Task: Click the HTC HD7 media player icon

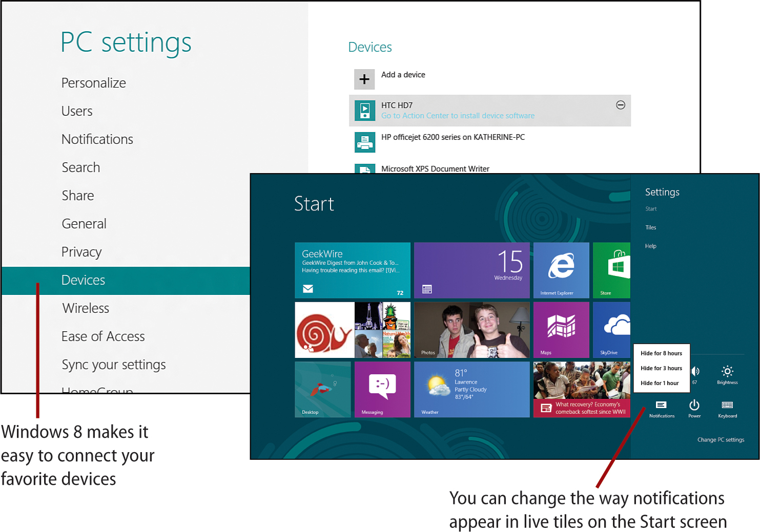Action: (x=364, y=111)
